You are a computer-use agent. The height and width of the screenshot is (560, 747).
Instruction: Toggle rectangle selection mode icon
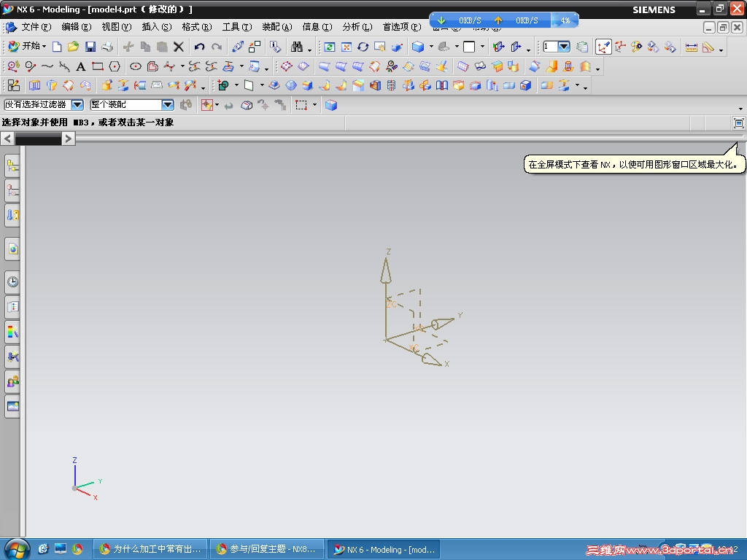point(301,105)
